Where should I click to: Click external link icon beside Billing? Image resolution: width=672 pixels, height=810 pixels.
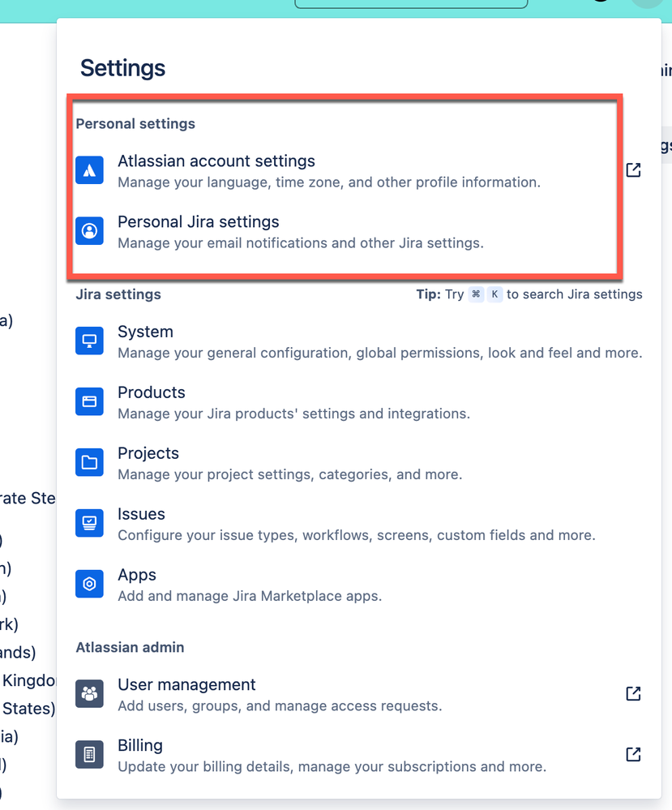[633, 754]
